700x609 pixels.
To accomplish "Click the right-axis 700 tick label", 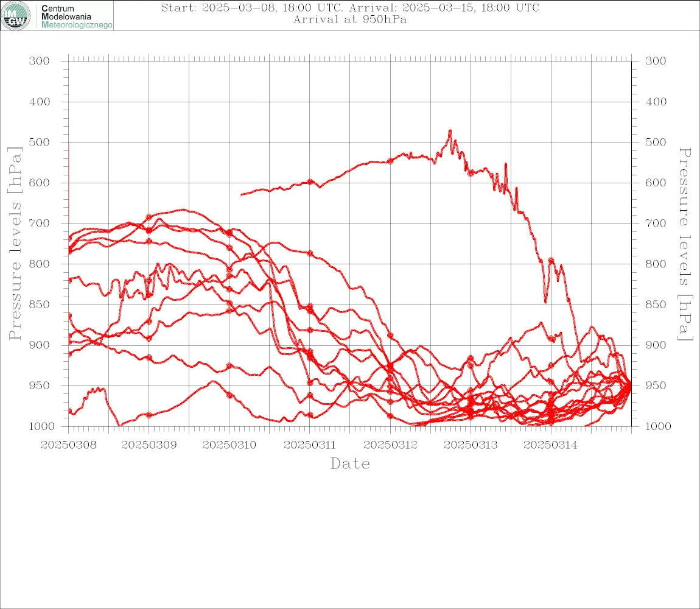I will pos(656,223).
